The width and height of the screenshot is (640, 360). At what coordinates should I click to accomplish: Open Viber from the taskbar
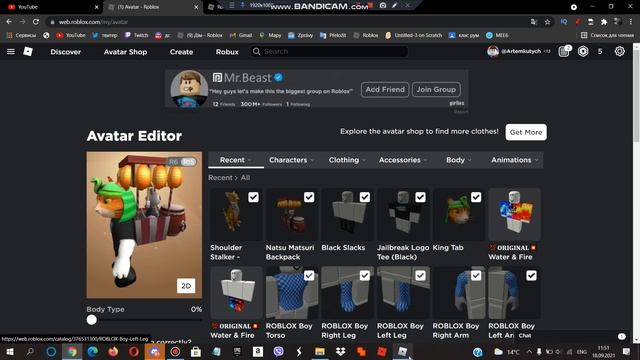coord(278,351)
